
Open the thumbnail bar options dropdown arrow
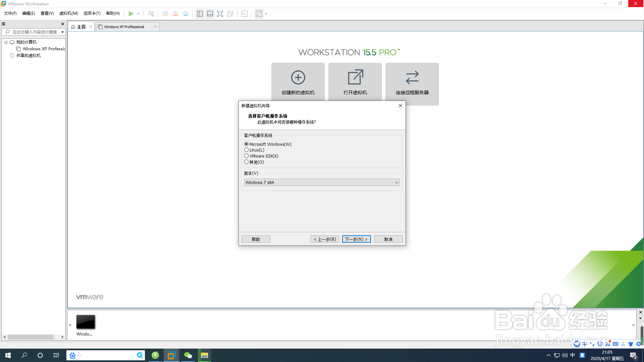(640, 318)
